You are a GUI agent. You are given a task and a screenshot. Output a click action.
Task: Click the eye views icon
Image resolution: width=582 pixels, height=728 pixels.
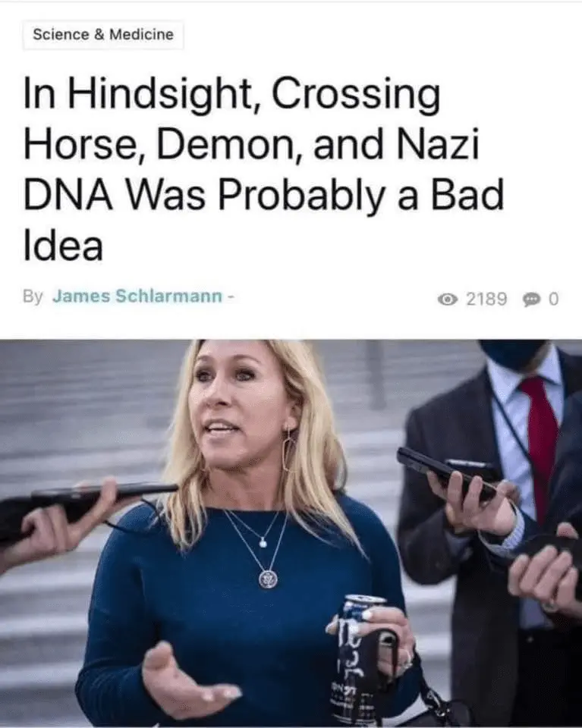pos(447,300)
